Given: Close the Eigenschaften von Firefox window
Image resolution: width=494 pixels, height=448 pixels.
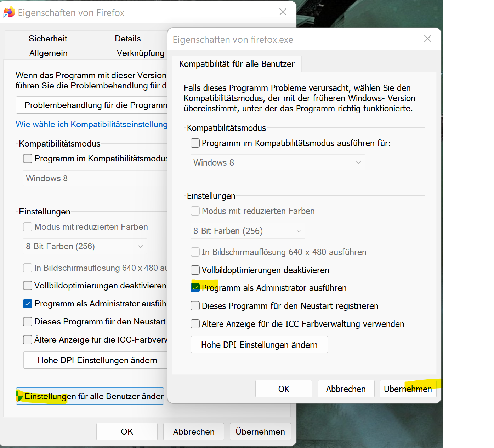Looking at the screenshot, I should [x=283, y=12].
